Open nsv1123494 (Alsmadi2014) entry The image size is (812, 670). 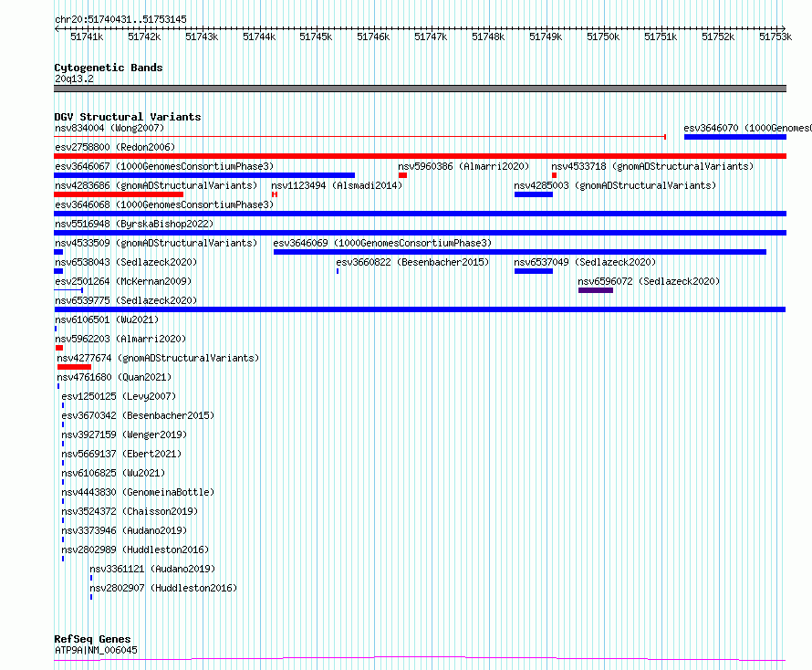337,185
